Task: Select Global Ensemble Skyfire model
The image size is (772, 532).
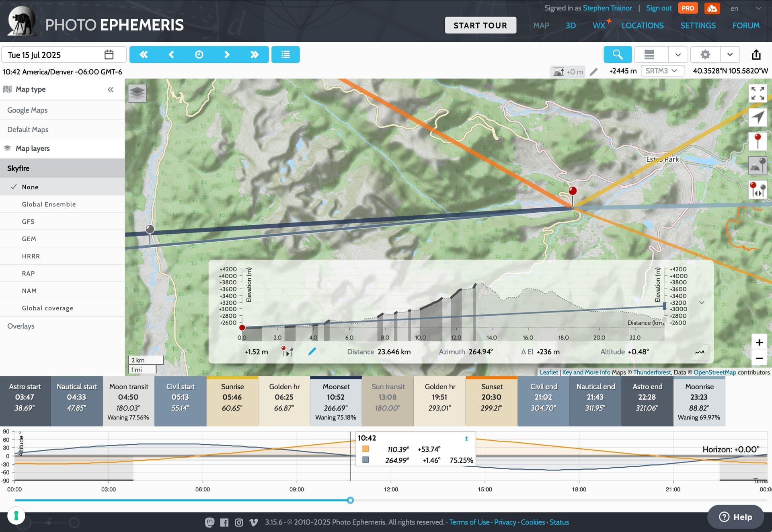Action: 62,204
